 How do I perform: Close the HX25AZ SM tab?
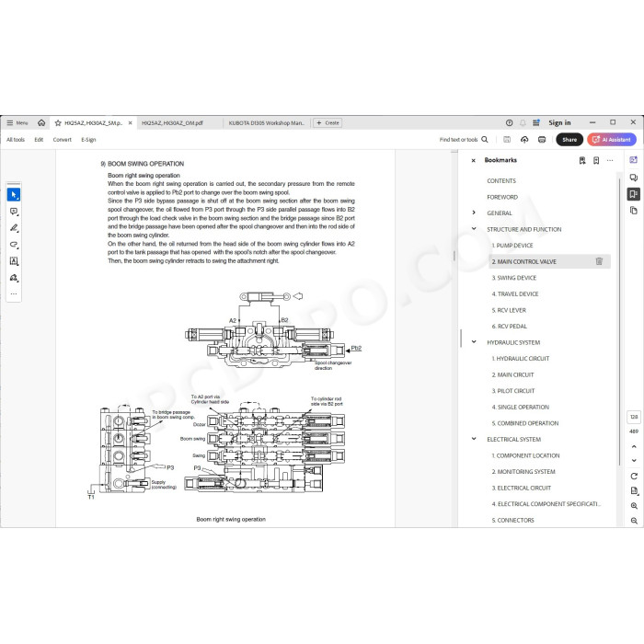tap(131, 122)
